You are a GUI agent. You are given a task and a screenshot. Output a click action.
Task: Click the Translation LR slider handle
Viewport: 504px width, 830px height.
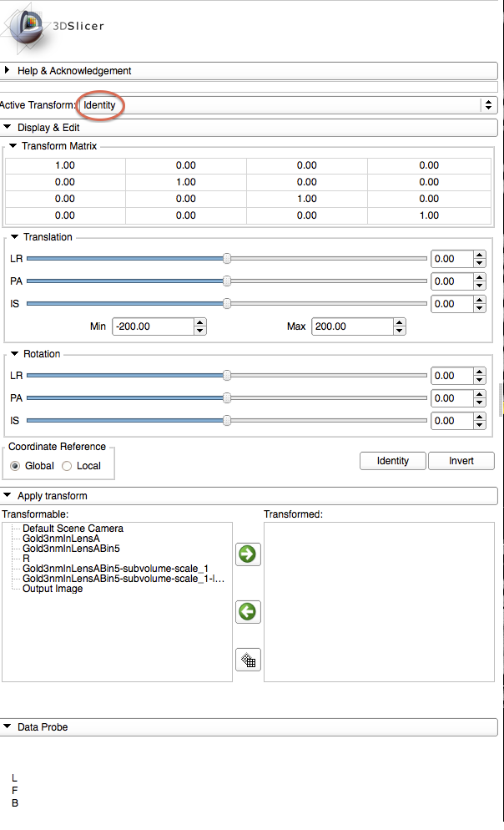(x=227, y=259)
